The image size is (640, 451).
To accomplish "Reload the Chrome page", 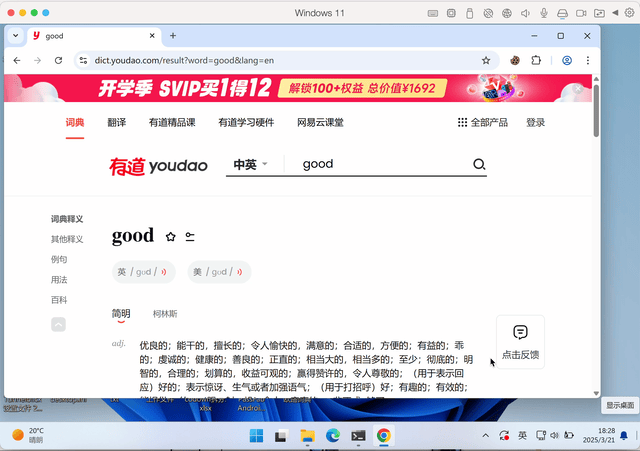I will [58, 60].
